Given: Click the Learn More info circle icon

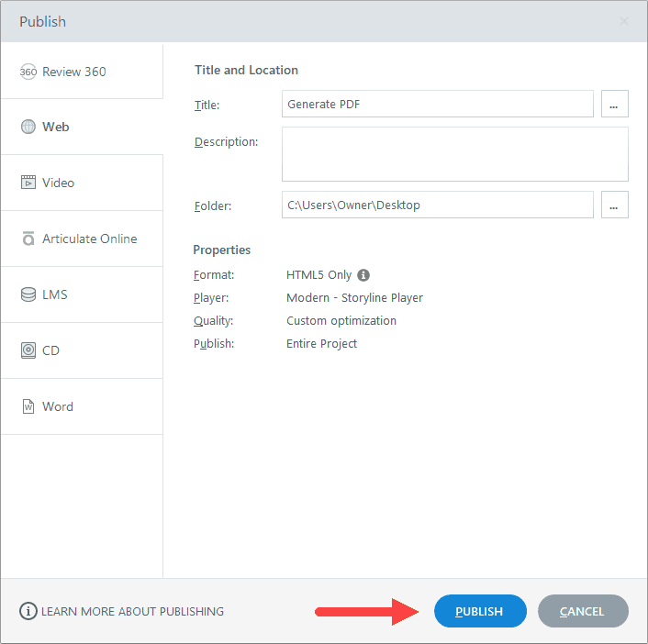Looking at the screenshot, I should coord(28,611).
